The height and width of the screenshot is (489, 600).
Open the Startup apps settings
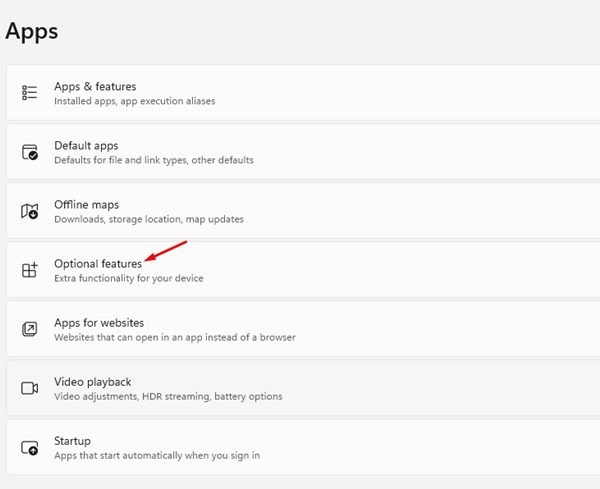(303, 447)
